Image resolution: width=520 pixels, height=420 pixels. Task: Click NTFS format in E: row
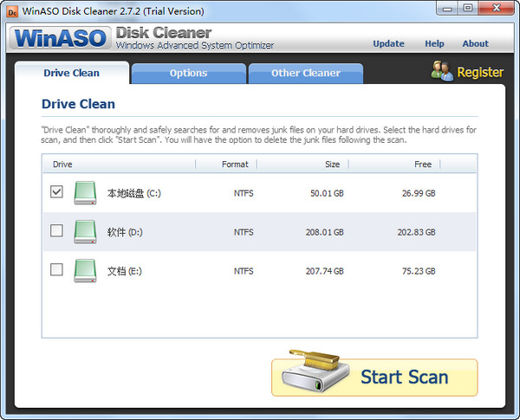pyautogui.click(x=244, y=271)
